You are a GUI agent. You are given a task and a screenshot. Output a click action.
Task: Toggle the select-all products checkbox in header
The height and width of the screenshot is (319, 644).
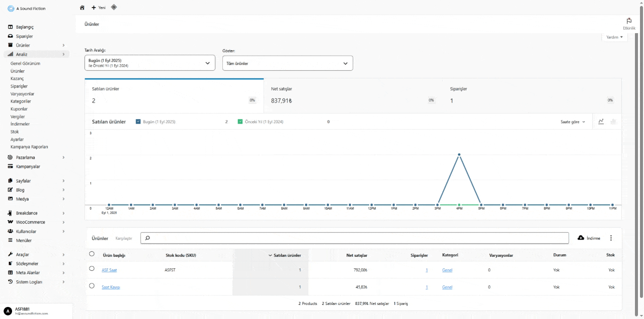pos(92,254)
